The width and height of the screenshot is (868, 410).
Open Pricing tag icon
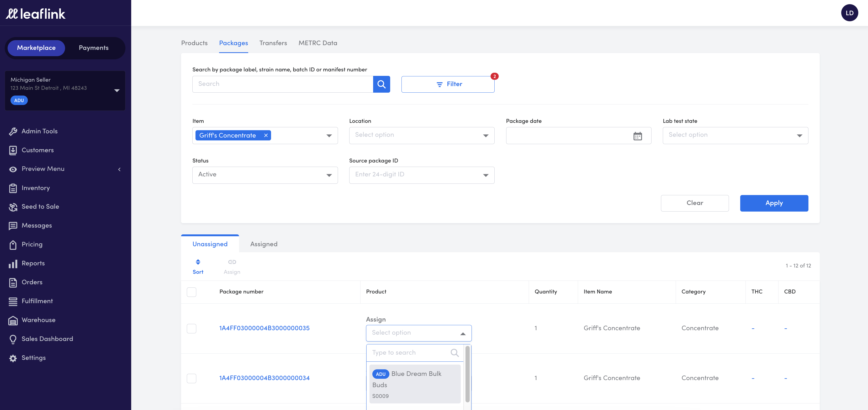(13, 244)
